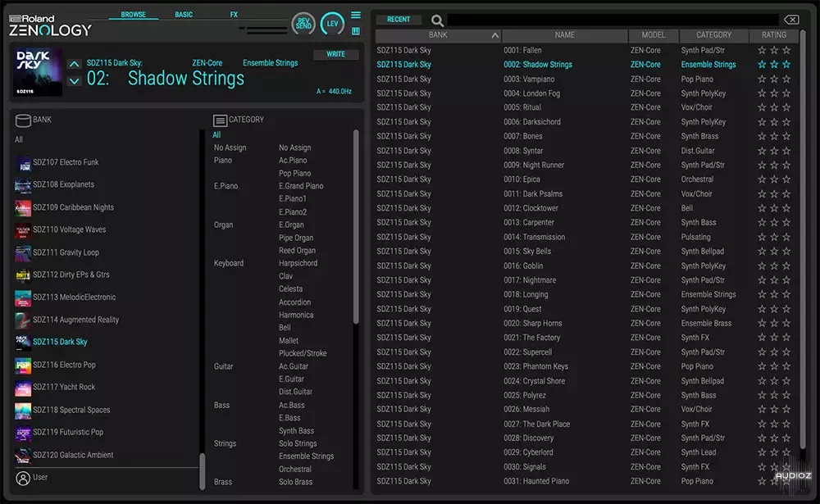Sort the tone list by the CATEGORY column
Image resolution: width=820 pixels, height=504 pixels.
pos(714,35)
